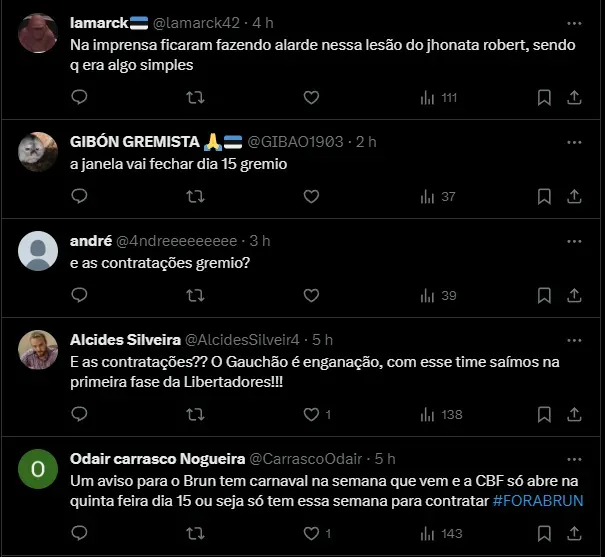Share the GIBÓN GREMISTA tweet
The height and width of the screenshot is (557, 605).
(574, 197)
